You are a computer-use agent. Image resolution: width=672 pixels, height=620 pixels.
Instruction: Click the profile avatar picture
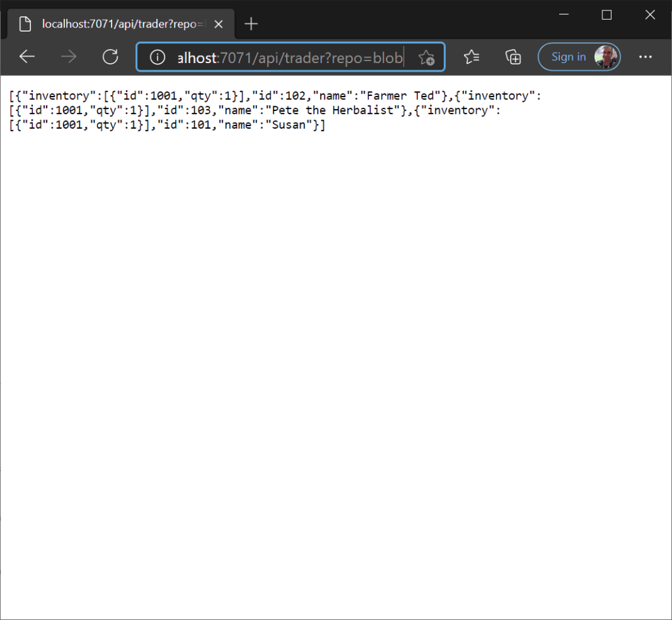[606, 57]
